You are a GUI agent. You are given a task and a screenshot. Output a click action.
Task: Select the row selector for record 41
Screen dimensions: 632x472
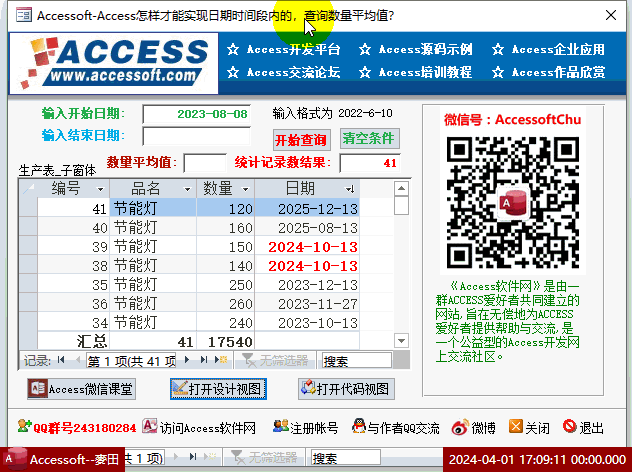28,208
